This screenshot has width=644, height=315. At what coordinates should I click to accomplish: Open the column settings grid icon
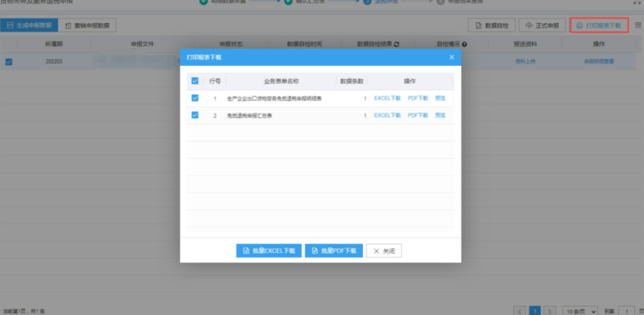(638, 26)
